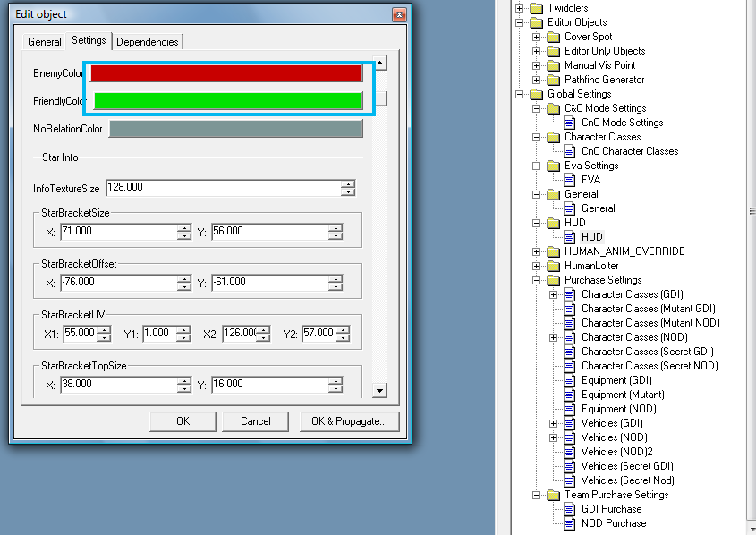Click the Equipment (Mutant) document icon
The height and width of the screenshot is (535, 756).
[x=570, y=395]
